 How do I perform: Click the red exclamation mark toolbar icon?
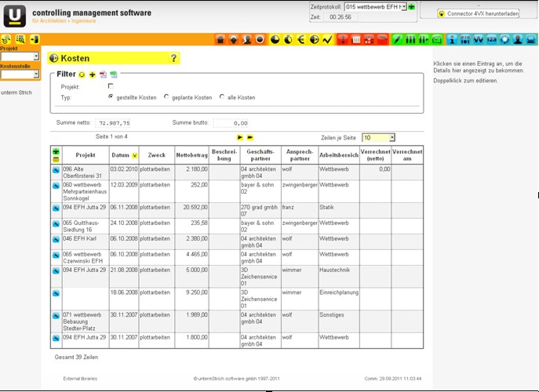[342, 39]
